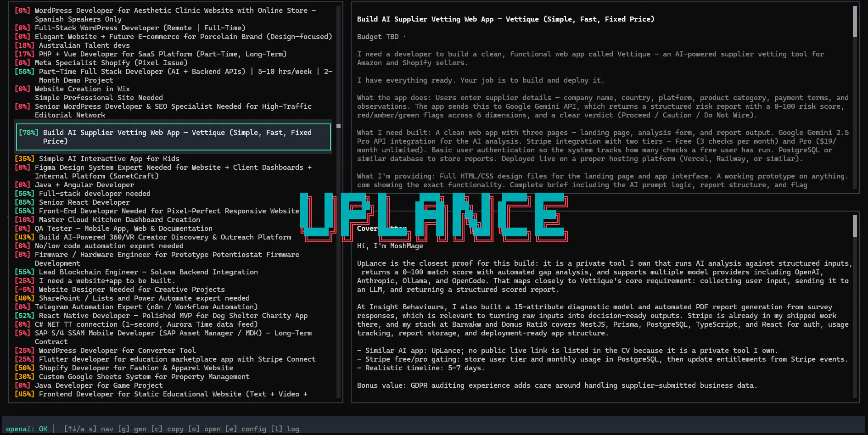868x435 pixels.
Task: Select the PHP + Vue Developer for SaaS job
Action: [174, 54]
